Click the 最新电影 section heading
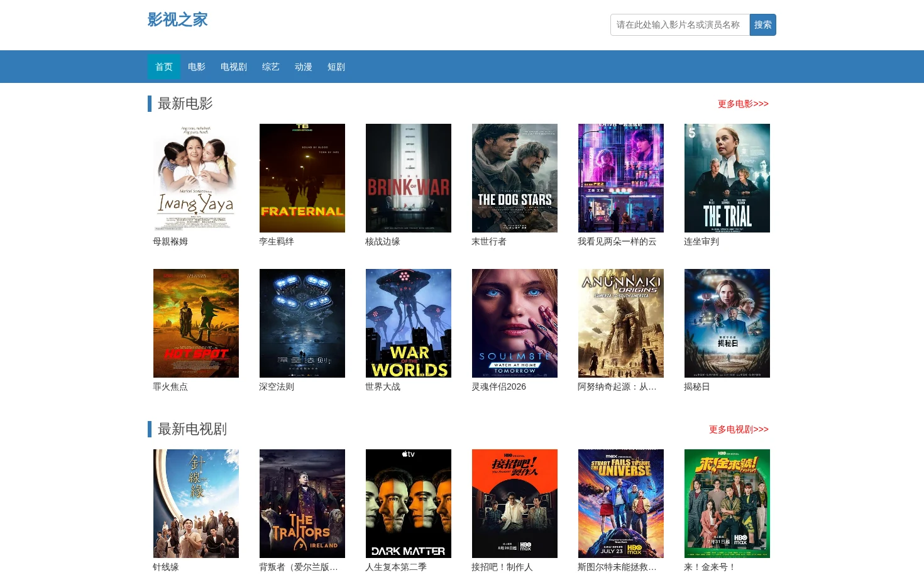 tap(185, 104)
